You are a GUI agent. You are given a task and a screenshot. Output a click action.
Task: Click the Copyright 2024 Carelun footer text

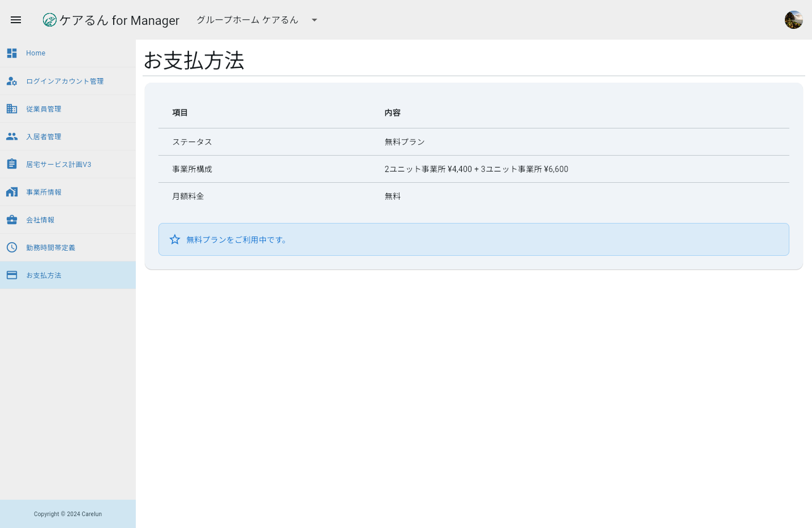pos(68,514)
